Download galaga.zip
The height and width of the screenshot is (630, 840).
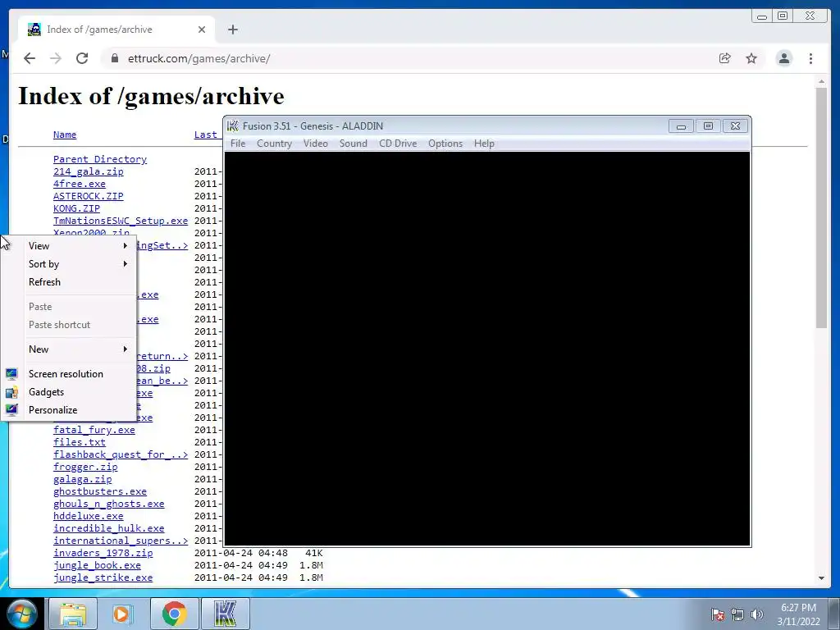(x=83, y=479)
